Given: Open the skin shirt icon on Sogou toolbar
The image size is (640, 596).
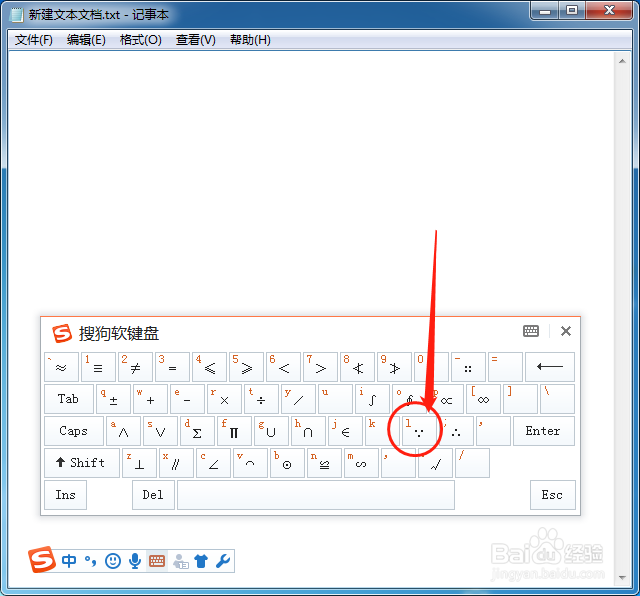Looking at the screenshot, I should click(201, 561).
